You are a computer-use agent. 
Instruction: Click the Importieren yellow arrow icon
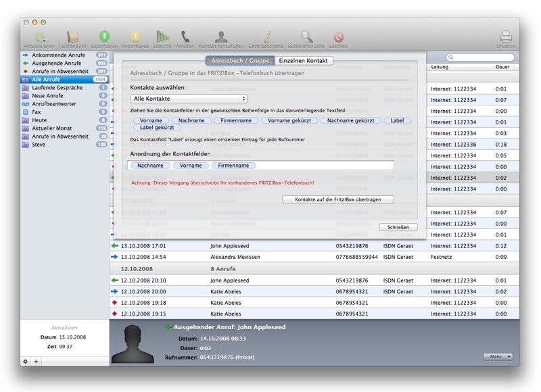[135, 36]
